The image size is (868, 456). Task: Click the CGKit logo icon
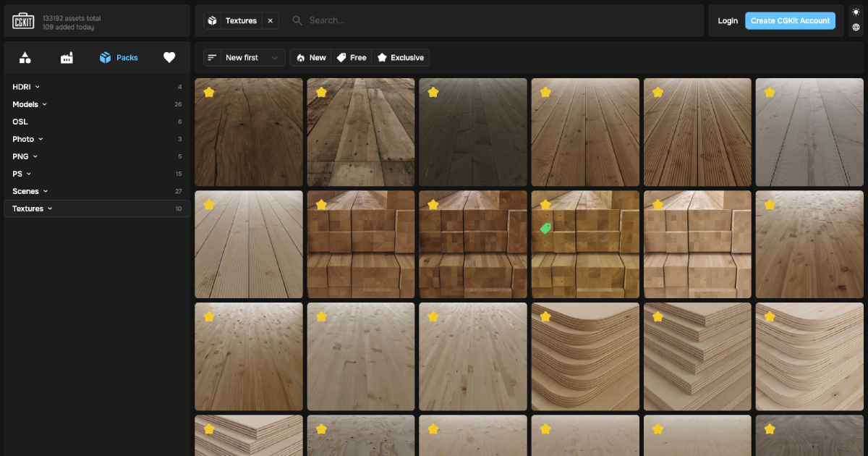coord(24,21)
